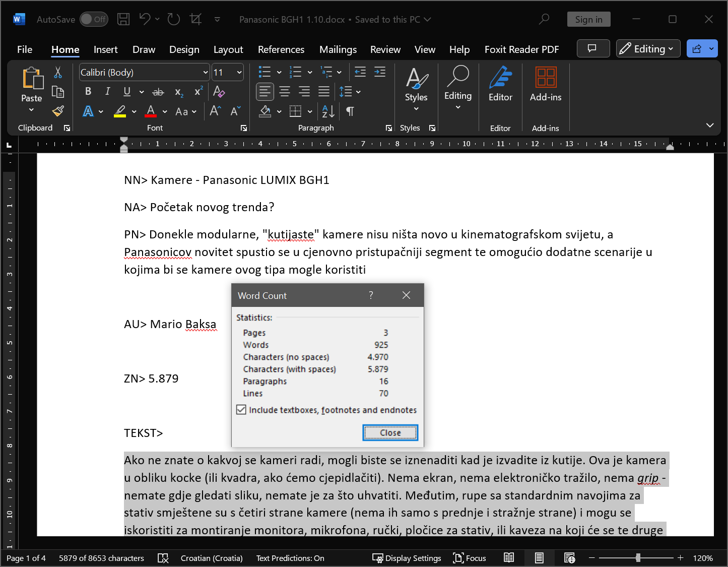728x567 pixels.
Task: Open the Add-ins gallery
Action: pyautogui.click(x=546, y=84)
